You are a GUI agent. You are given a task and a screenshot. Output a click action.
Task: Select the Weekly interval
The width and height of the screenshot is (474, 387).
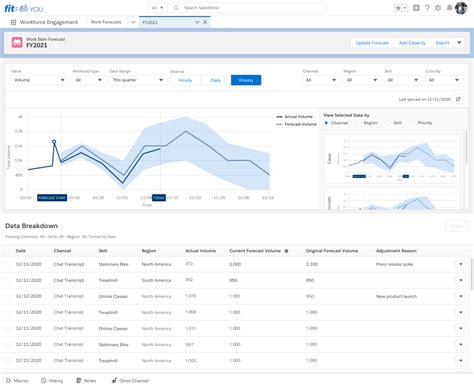pos(246,80)
